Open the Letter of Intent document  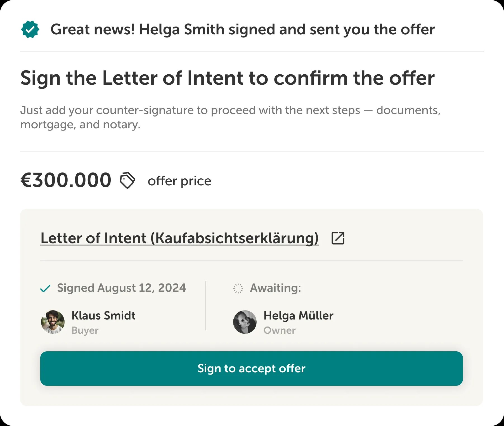pyautogui.click(x=179, y=238)
